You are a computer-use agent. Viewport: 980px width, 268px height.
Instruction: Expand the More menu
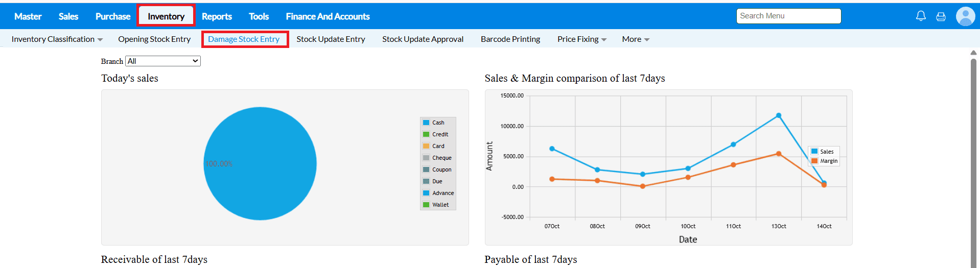tap(635, 39)
